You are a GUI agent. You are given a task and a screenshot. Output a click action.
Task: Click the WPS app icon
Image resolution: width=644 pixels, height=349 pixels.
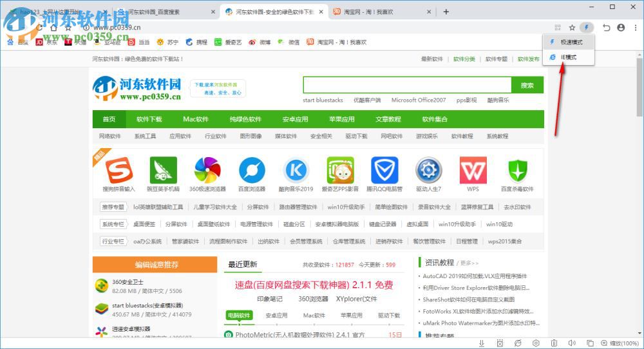pos(473,170)
